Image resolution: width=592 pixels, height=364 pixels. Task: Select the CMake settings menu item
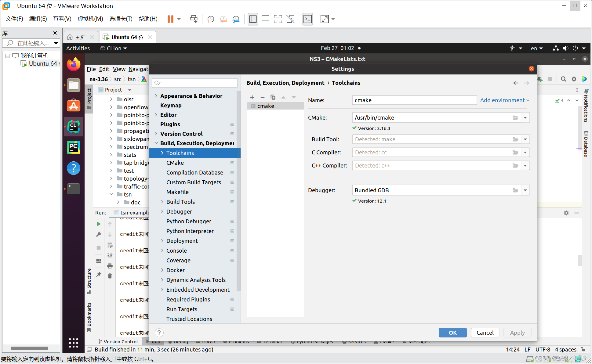(x=174, y=162)
